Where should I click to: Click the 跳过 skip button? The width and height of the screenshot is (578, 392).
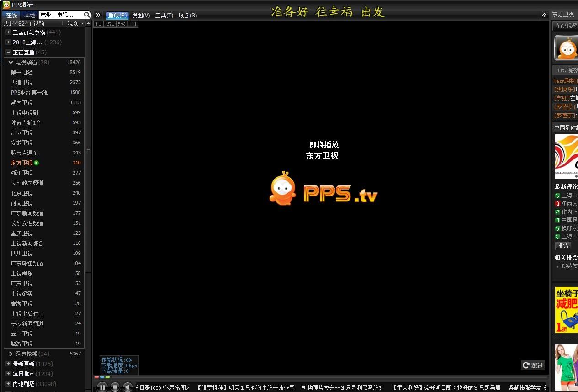click(533, 365)
